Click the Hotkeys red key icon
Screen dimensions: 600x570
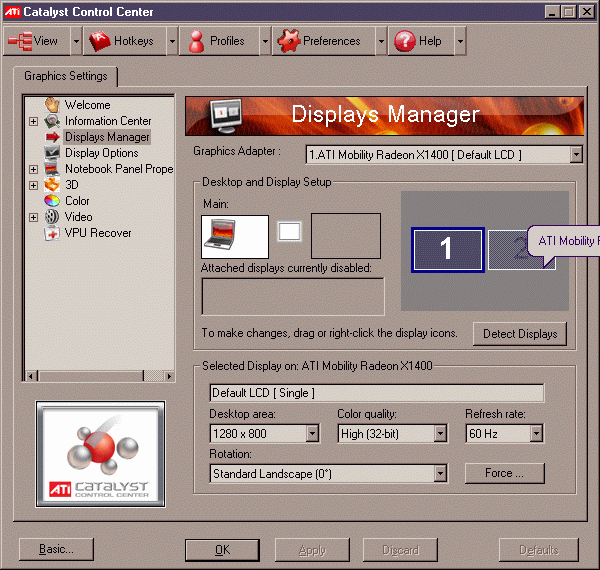coord(99,41)
